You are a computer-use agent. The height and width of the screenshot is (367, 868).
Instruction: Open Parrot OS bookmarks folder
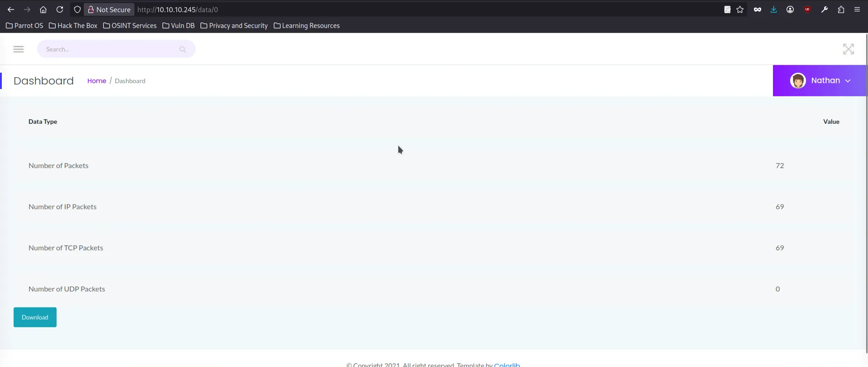pyautogui.click(x=24, y=26)
